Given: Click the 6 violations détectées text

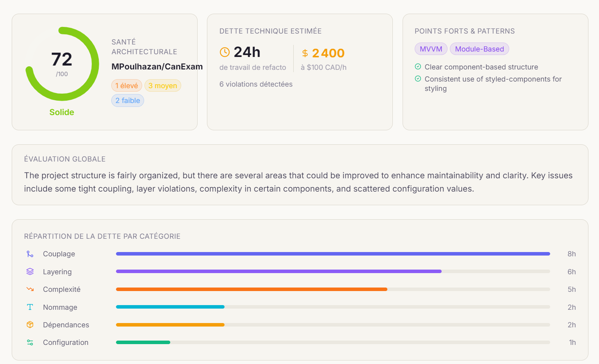Looking at the screenshot, I should coord(256,84).
